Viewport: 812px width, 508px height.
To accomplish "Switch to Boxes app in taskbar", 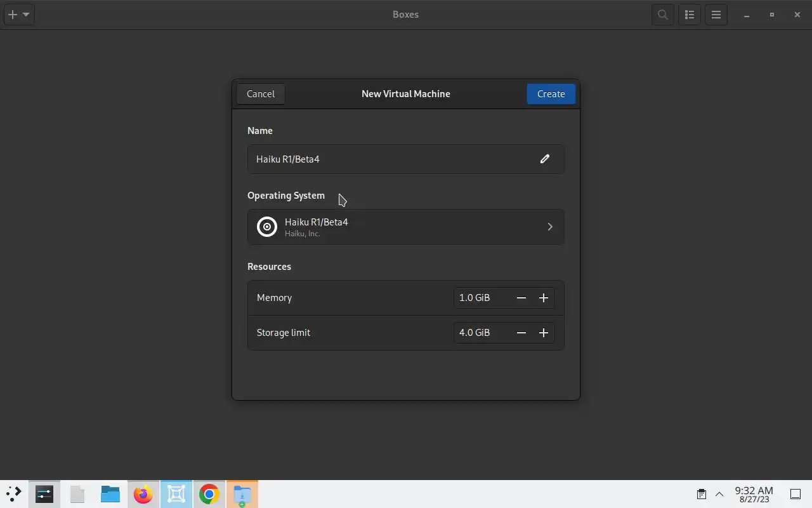I will click(x=176, y=494).
